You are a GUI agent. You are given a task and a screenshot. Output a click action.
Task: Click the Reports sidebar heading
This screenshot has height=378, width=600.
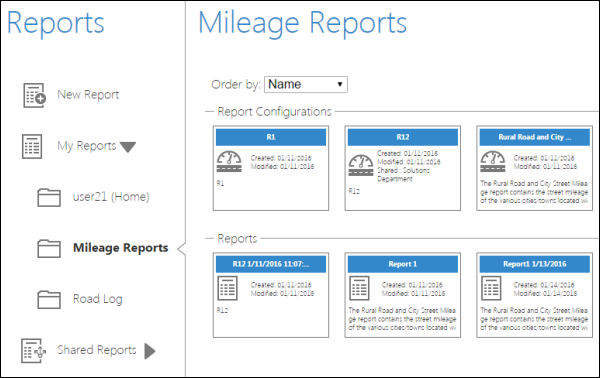coord(55,23)
